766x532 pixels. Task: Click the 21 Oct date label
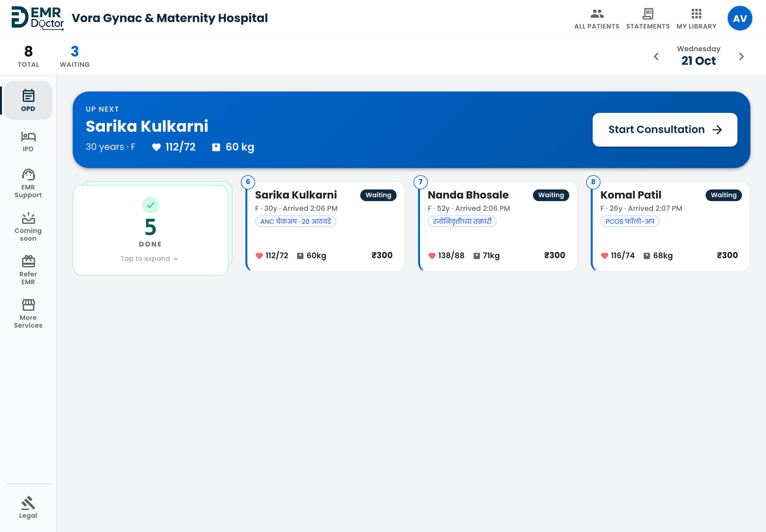pyautogui.click(x=698, y=61)
